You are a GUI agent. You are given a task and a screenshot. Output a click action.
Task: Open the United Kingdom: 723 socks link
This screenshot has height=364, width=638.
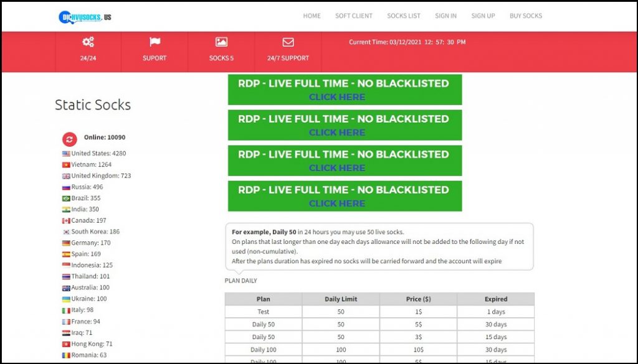pyautogui.click(x=98, y=175)
